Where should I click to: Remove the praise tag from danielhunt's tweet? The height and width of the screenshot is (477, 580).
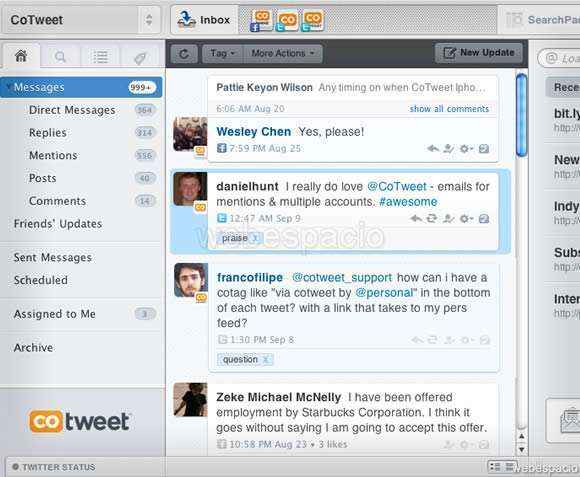(255, 238)
